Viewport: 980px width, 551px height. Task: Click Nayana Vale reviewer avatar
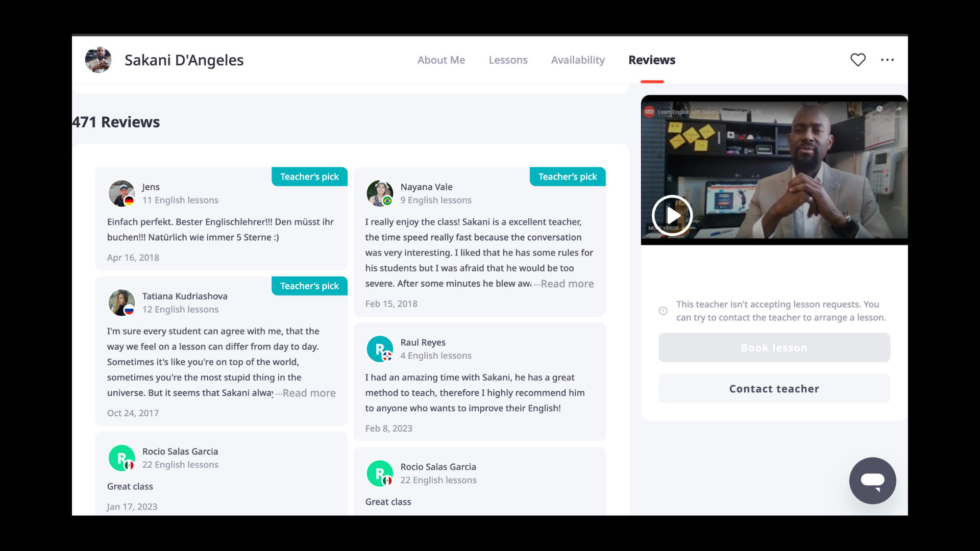tap(380, 193)
